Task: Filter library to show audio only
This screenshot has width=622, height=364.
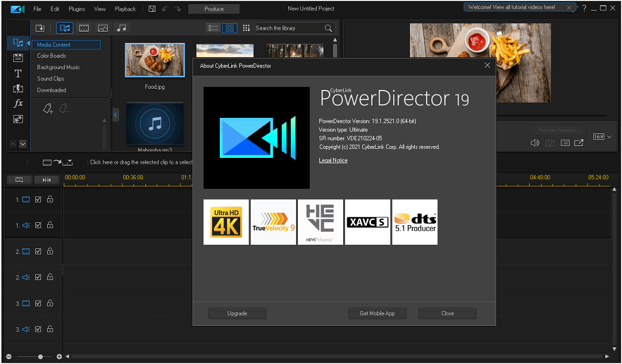Action: 122,28
